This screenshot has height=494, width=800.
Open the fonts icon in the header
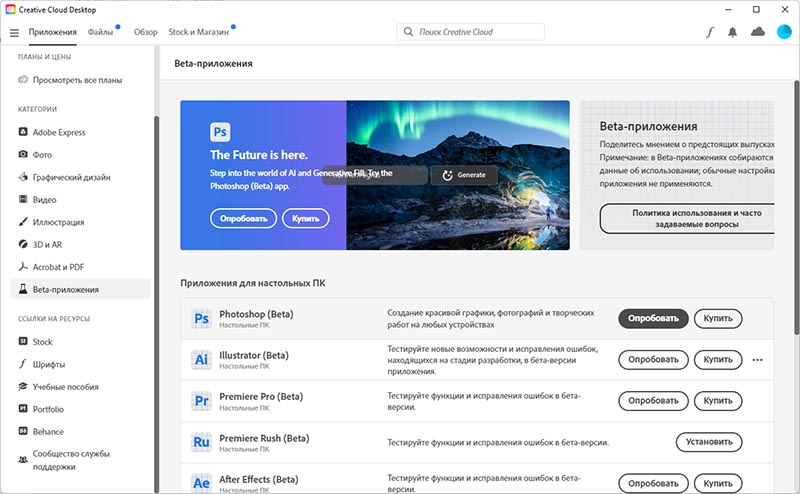click(x=710, y=32)
